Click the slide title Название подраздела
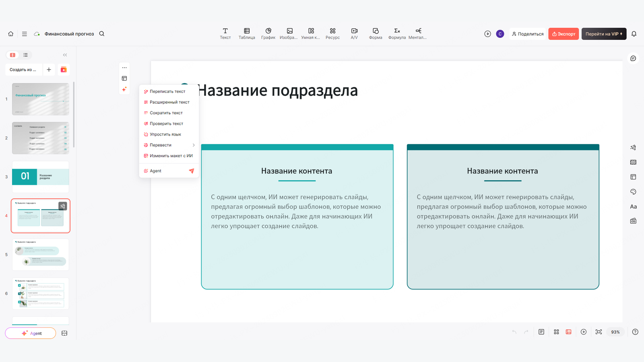Viewport: 644px width, 362px height. coord(277,90)
